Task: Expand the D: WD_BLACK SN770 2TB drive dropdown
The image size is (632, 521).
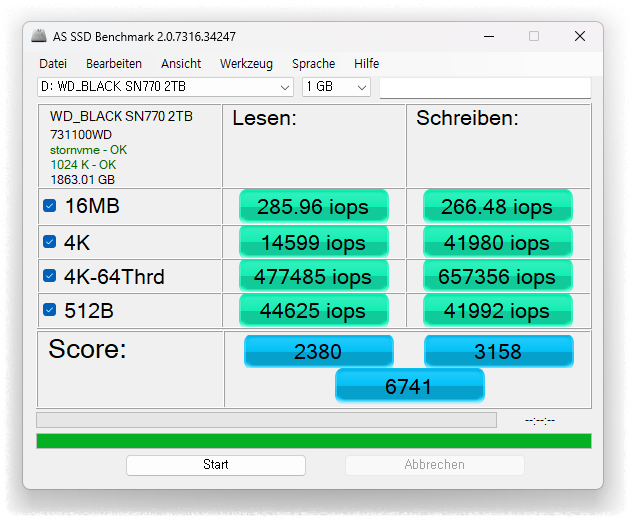Action: click(165, 87)
